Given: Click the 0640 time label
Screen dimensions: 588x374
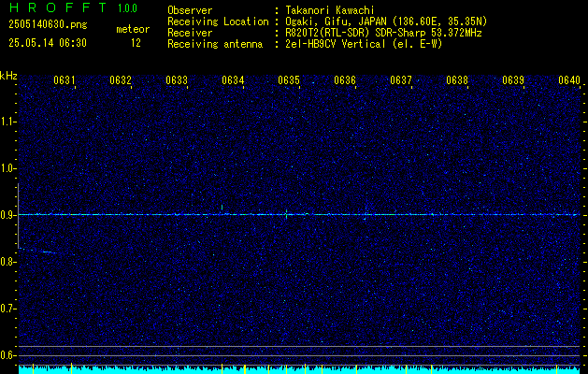Looking at the screenshot, I should [x=569, y=80].
